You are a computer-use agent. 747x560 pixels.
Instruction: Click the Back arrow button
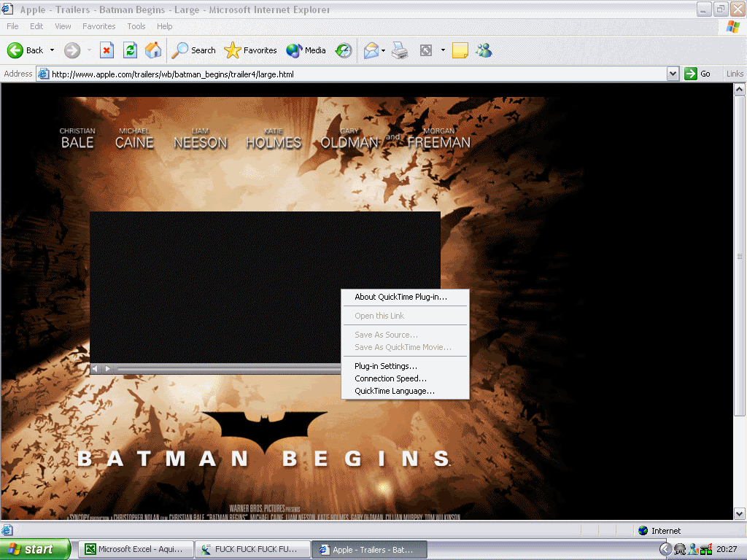25,50
